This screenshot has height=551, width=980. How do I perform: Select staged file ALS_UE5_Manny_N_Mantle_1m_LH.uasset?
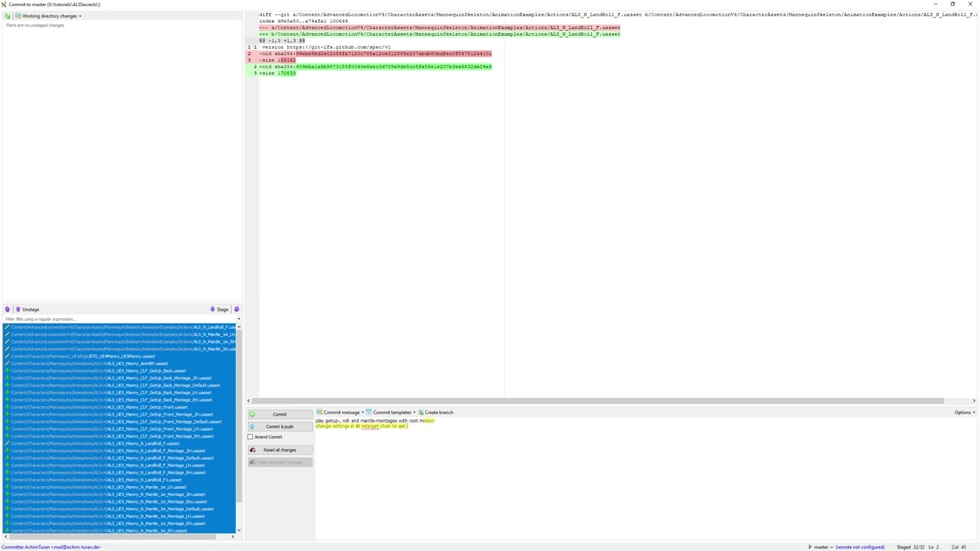click(119, 487)
